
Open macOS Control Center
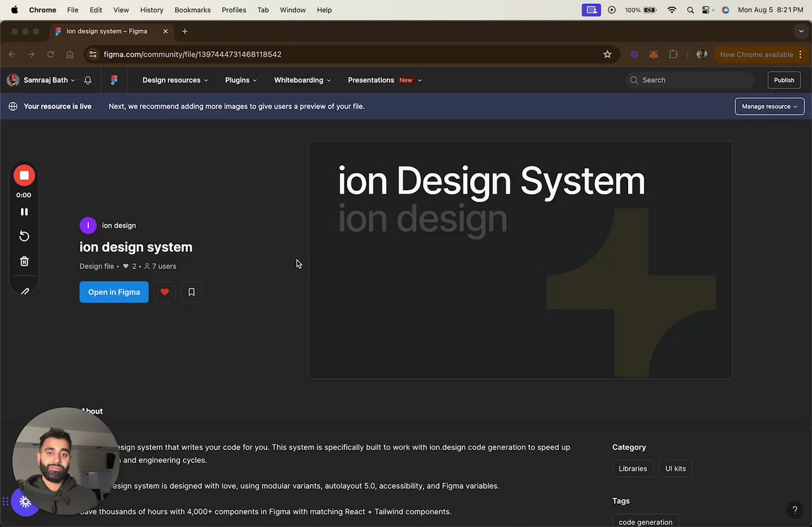(707, 10)
